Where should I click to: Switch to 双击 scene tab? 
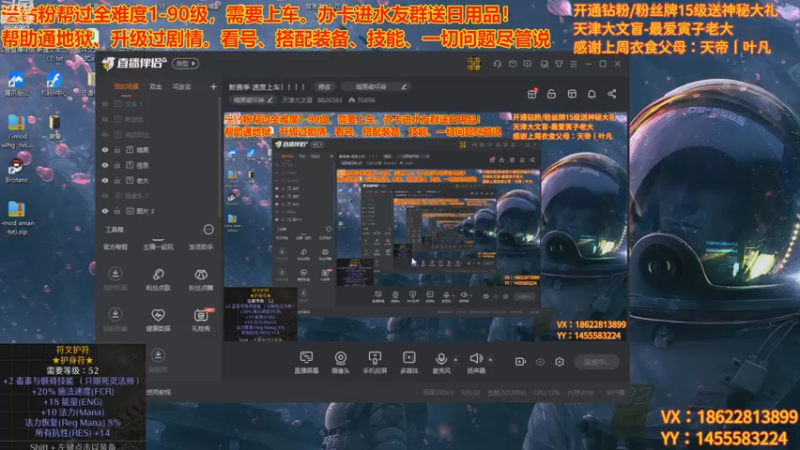(x=156, y=87)
